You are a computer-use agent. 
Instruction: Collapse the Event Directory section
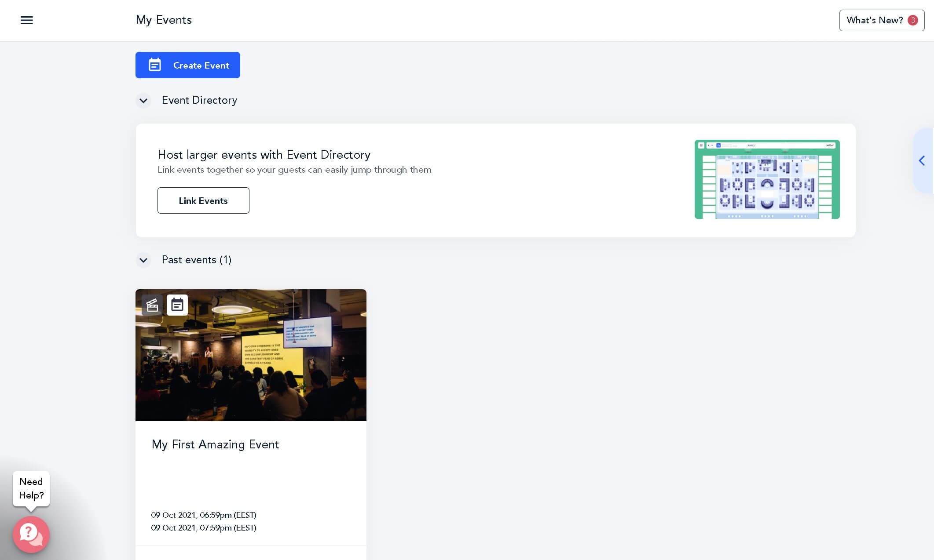click(143, 101)
